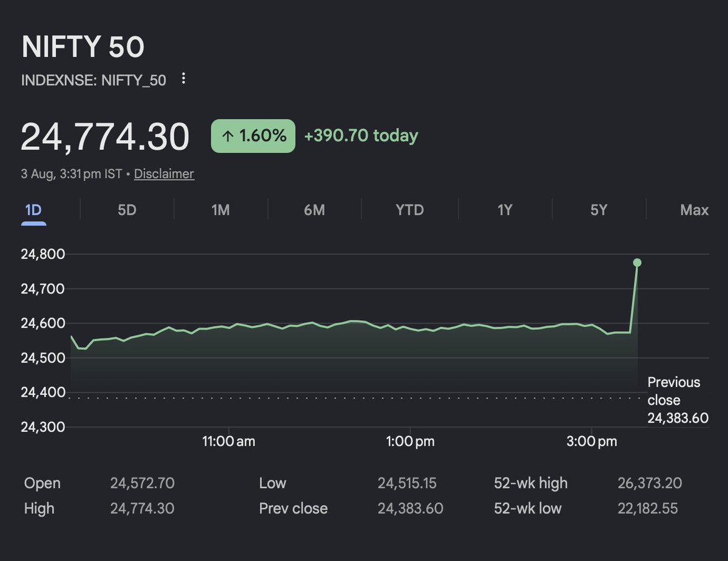Image resolution: width=728 pixels, height=561 pixels.
Task: Click the Low value 24,515.15
Action: [407, 483]
